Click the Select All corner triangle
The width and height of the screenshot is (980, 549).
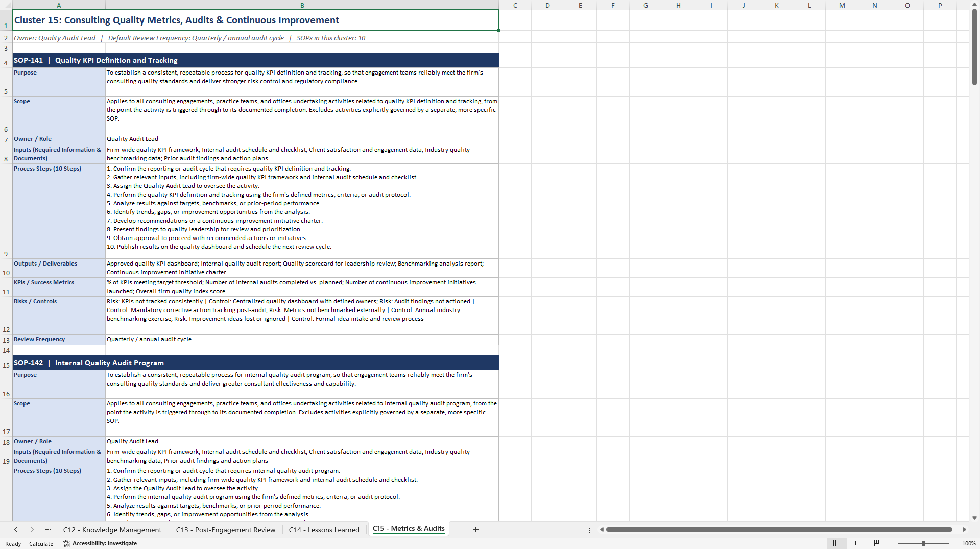(6, 5)
